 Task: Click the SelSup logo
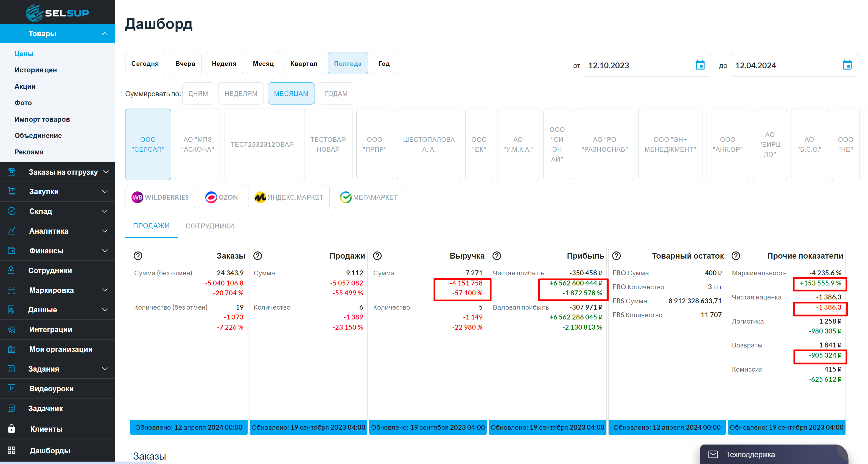(58, 13)
